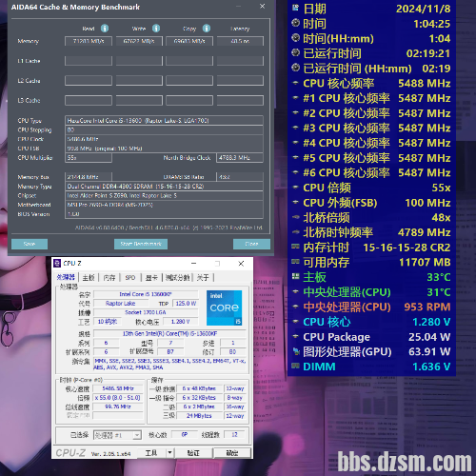This screenshot has width=476, height=476.
Task: Click the Memory Copy result field
Action: click(x=189, y=41)
